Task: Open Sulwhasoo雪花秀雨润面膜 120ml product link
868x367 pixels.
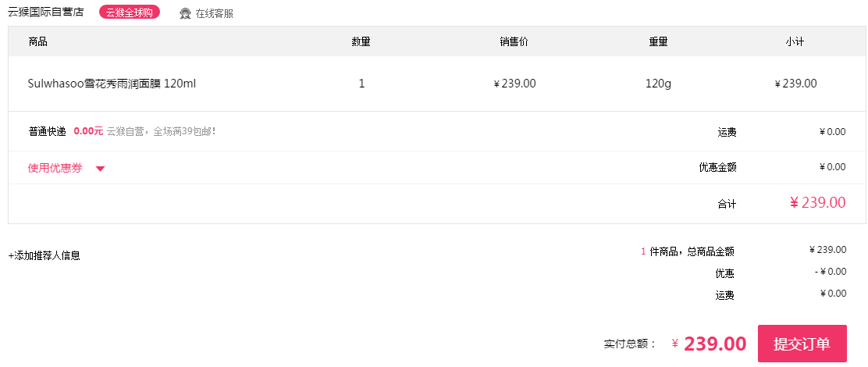Action: [112, 84]
